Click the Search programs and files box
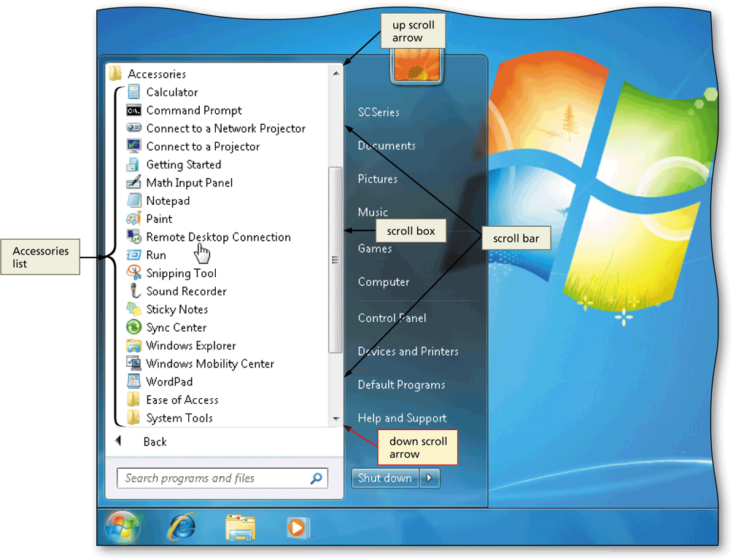The width and height of the screenshot is (733, 560). (222, 478)
